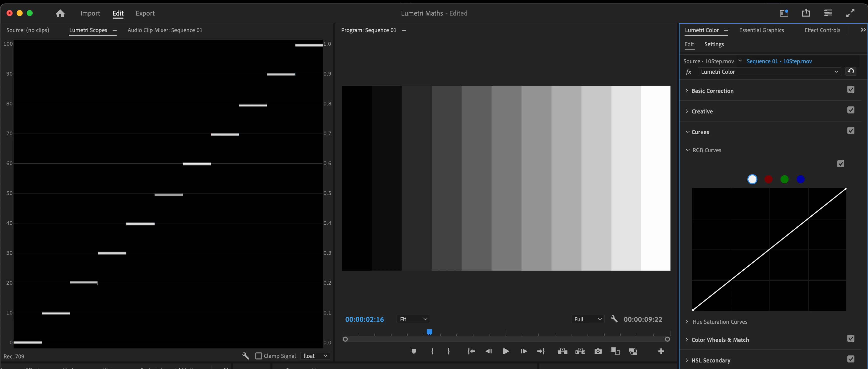This screenshot has height=369, width=868.
Task: Click the Sequence 01 · 10Step.mov link
Action: [779, 61]
